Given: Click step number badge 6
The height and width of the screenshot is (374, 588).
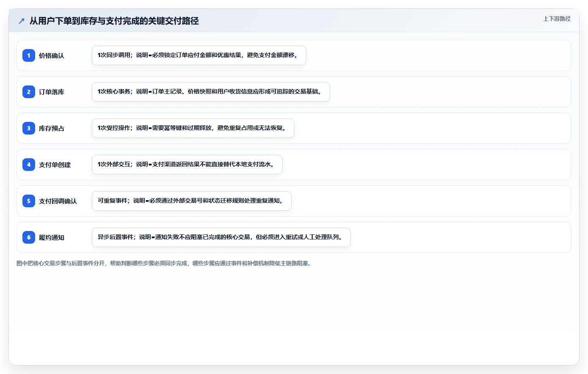Looking at the screenshot, I should pyautogui.click(x=29, y=237).
